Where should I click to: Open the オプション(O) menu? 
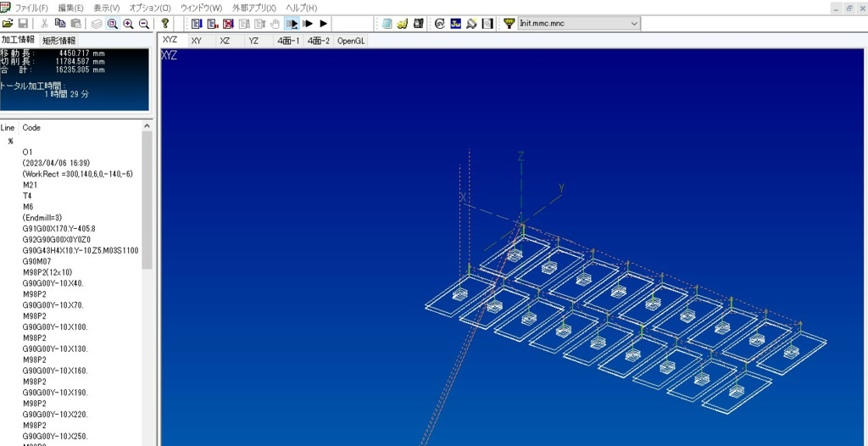(x=150, y=8)
